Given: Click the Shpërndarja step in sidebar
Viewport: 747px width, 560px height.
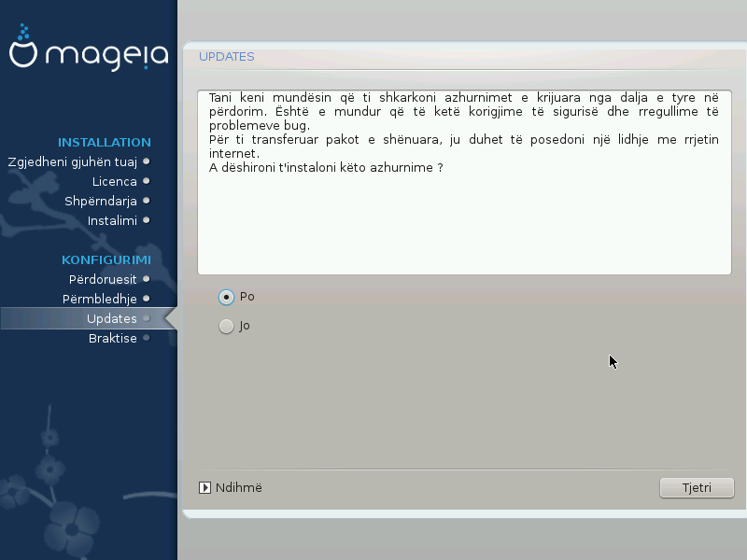Looking at the screenshot, I should pos(101,202).
